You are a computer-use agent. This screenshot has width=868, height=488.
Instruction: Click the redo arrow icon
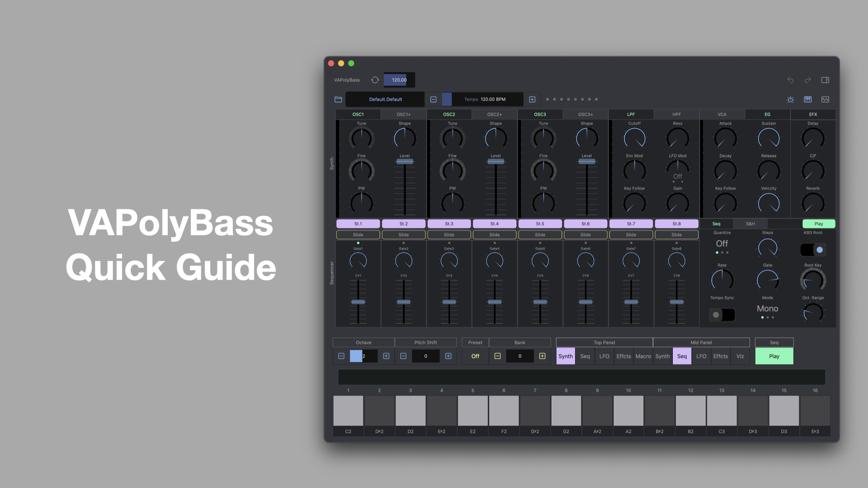807,80
